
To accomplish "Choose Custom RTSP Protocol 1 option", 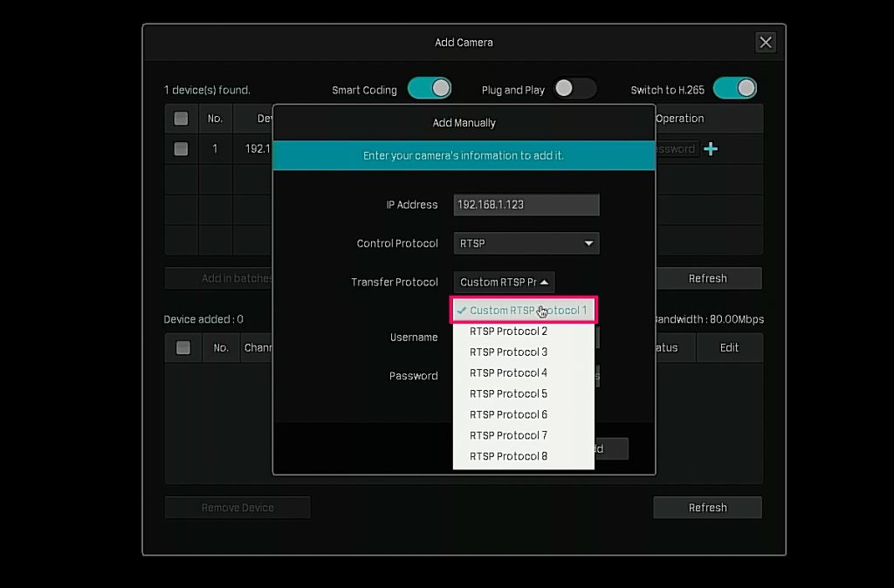I will tap(524, 311).
